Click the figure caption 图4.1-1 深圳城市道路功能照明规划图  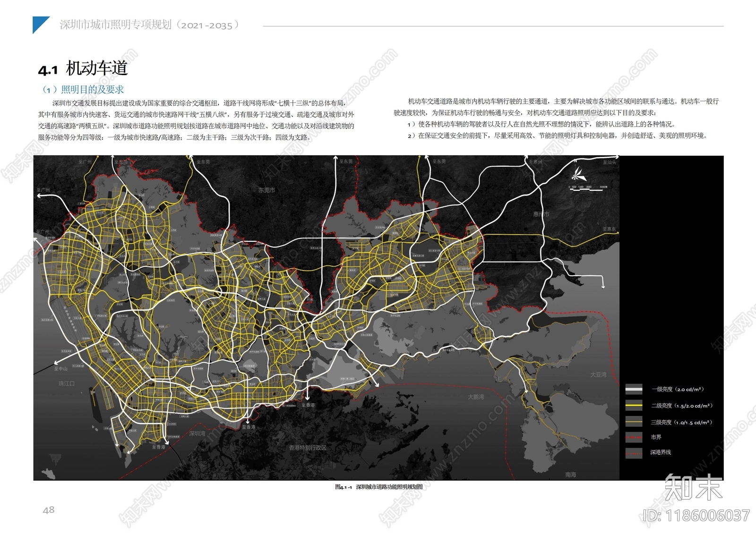click(x=378, y=487)
